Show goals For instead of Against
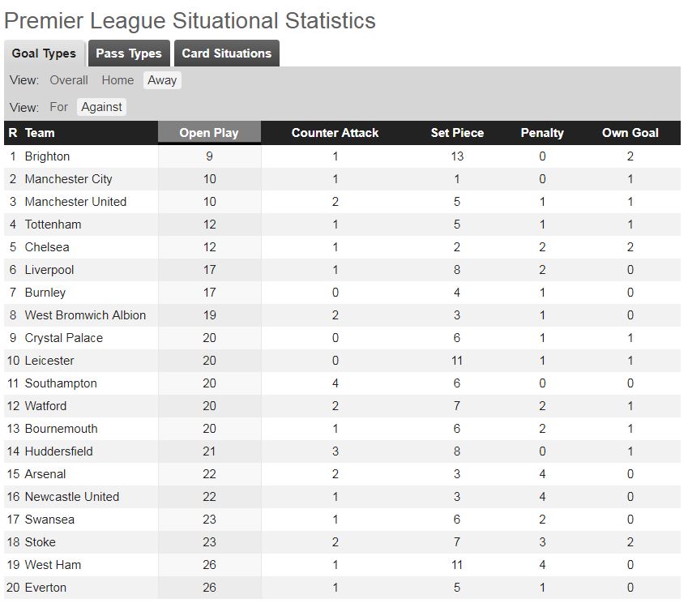Image resolution: width=688 pixels, height=616 pixels. click(x=59, y=107)
